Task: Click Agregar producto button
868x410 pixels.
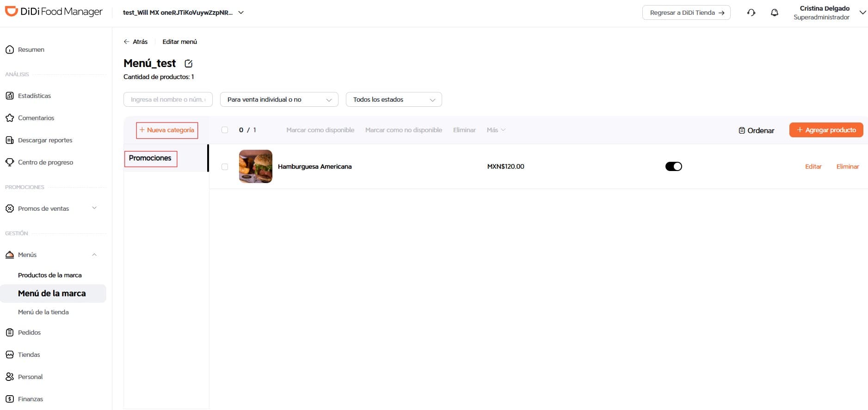Action: pyautogui.click(x=826, y=130)
